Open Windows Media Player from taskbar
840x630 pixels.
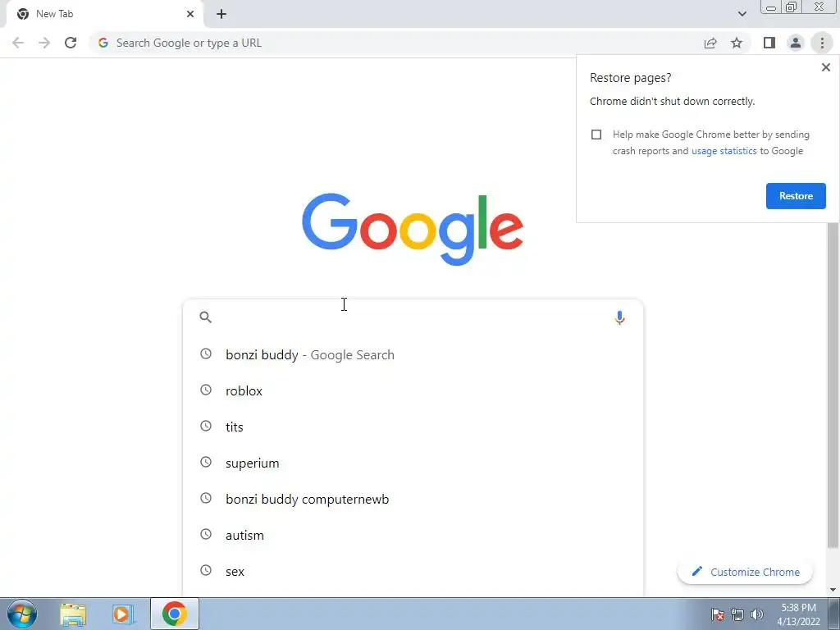pos(123,614)
